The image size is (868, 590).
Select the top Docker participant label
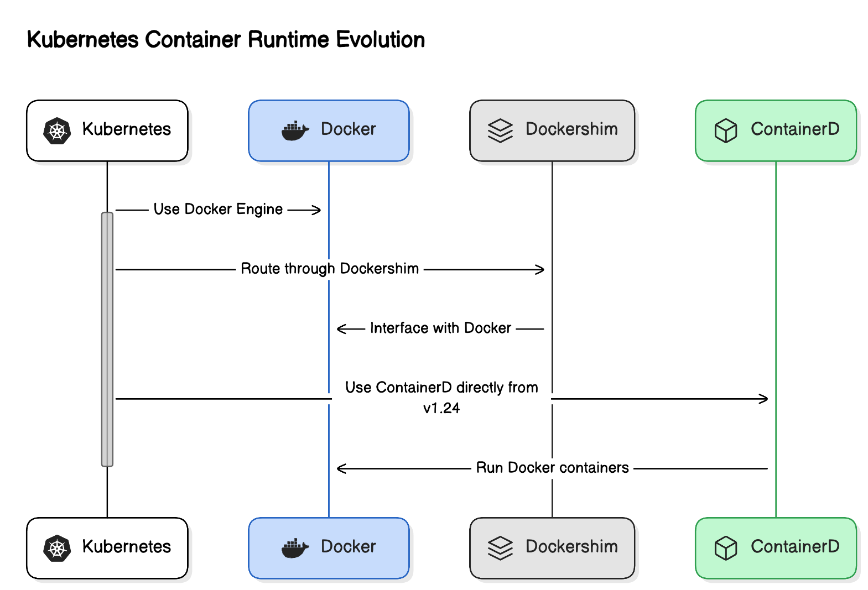point(349,129)
